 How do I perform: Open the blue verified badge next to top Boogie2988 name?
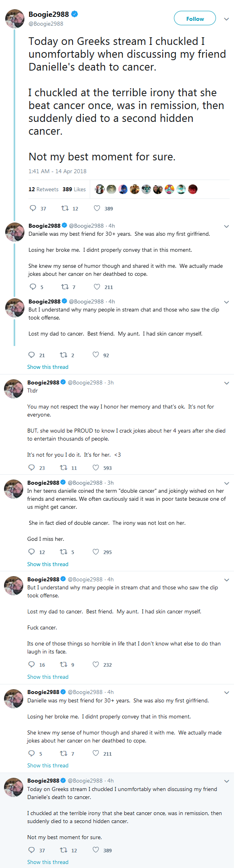coord(75,14)
